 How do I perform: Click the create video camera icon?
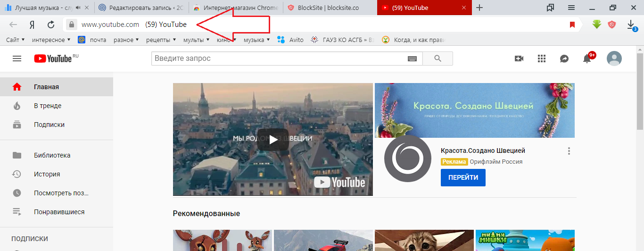click(x=519, y=59)
